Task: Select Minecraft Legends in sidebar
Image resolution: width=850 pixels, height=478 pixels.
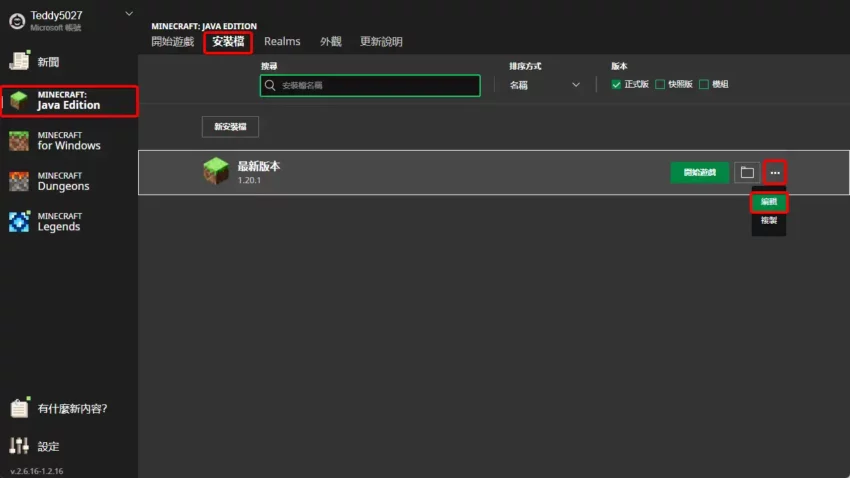Action: 69,222
